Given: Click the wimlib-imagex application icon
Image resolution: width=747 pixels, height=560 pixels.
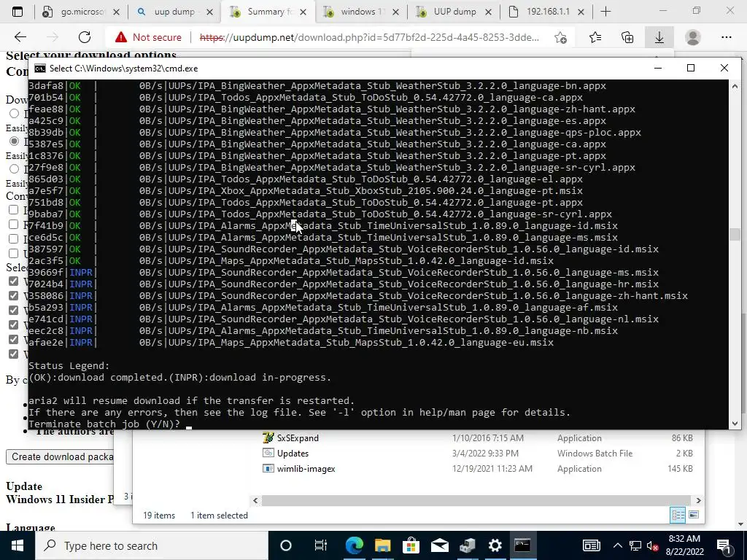Looking at the screenshot, I should [268, 469].
